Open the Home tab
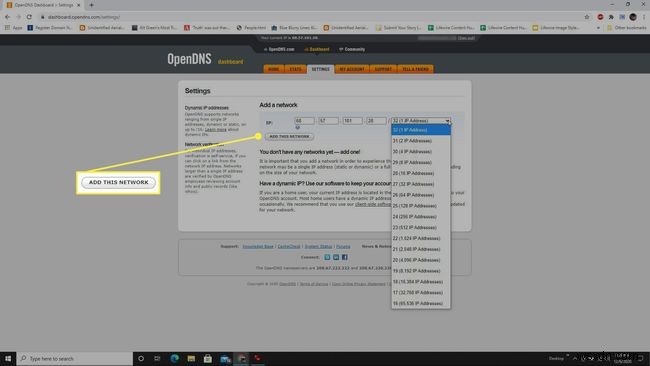The width and height of the screenshot is (650, 366). pyautogui.click(x=274, y=69)
